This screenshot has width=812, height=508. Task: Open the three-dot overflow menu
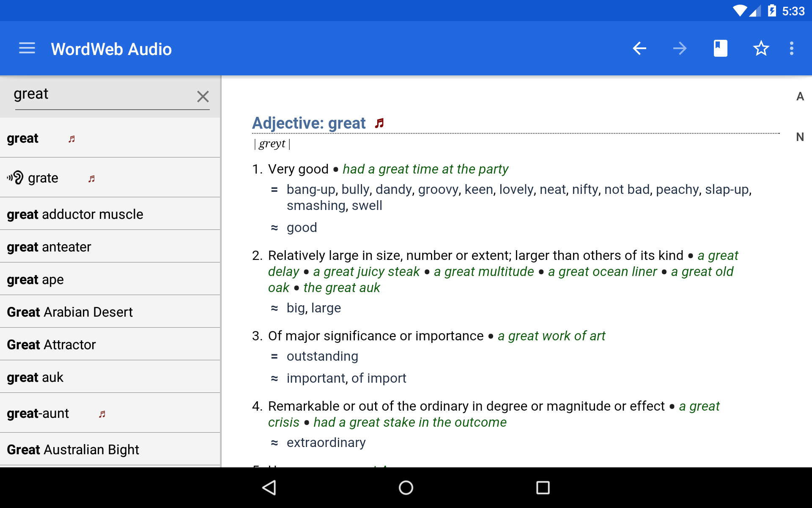pos(792,48)
